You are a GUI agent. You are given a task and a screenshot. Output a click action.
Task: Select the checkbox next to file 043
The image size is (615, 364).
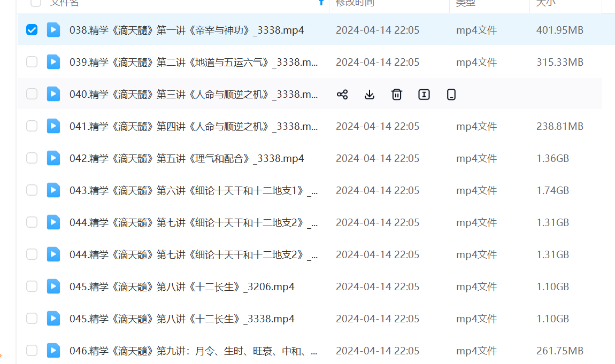click(x=32, y=190)
